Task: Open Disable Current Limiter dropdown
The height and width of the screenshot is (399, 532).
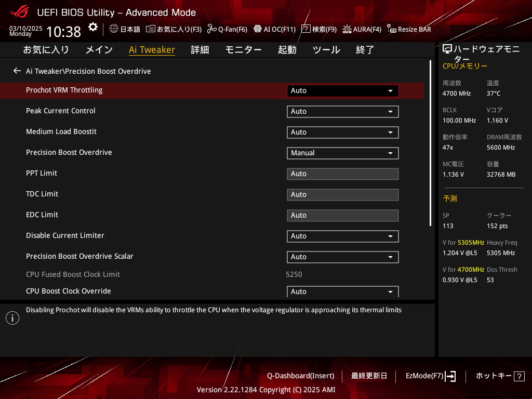Action: point(343,236)
